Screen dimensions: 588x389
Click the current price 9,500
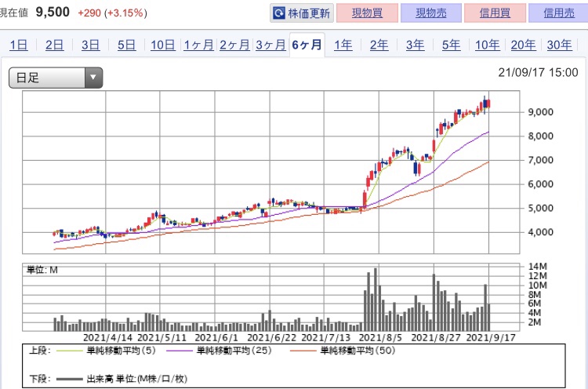[x=53, y=12]
